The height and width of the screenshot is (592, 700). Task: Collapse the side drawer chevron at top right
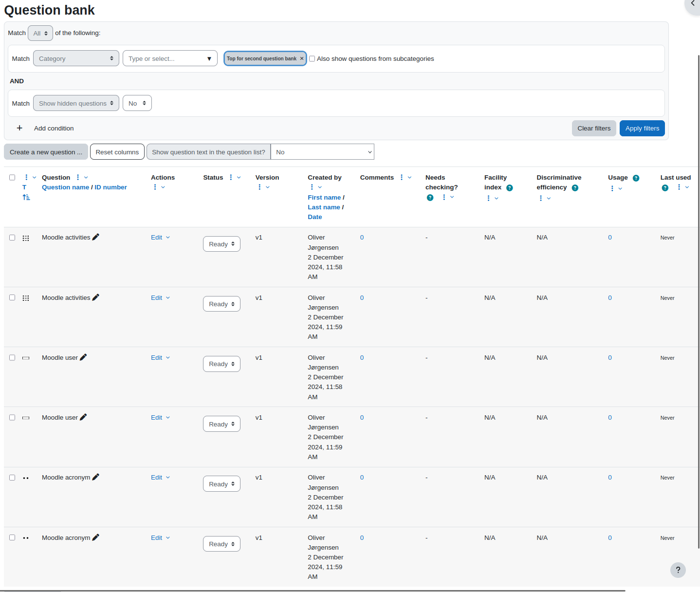[693, 4]
